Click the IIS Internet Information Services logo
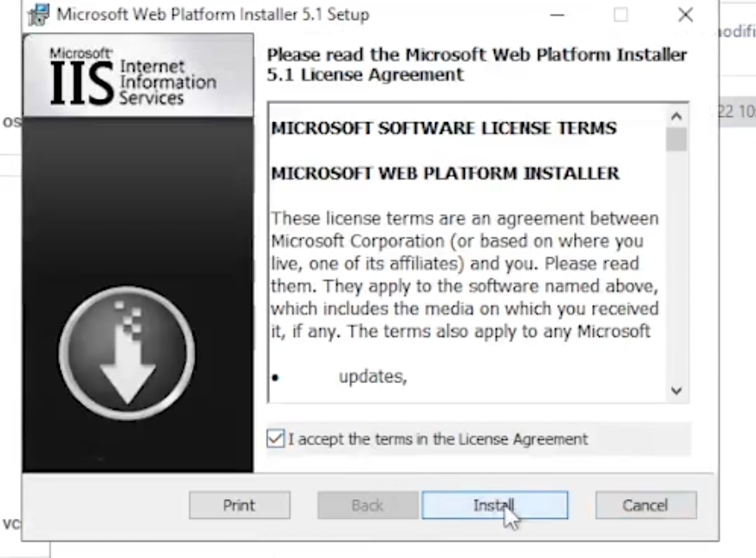Image resolution: width=756 pixels, height=558 pixels. pyautogui.click(x=133, y=76)
